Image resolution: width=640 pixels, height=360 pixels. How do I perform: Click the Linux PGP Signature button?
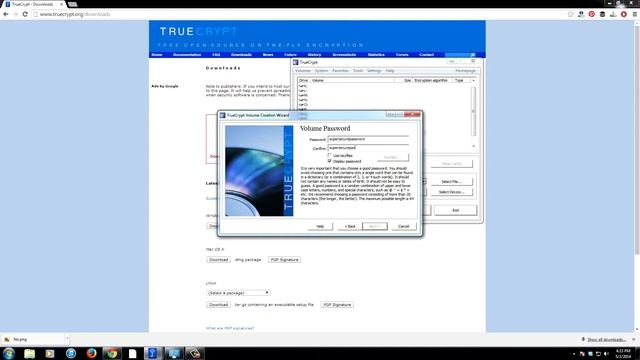click(337, 304)
